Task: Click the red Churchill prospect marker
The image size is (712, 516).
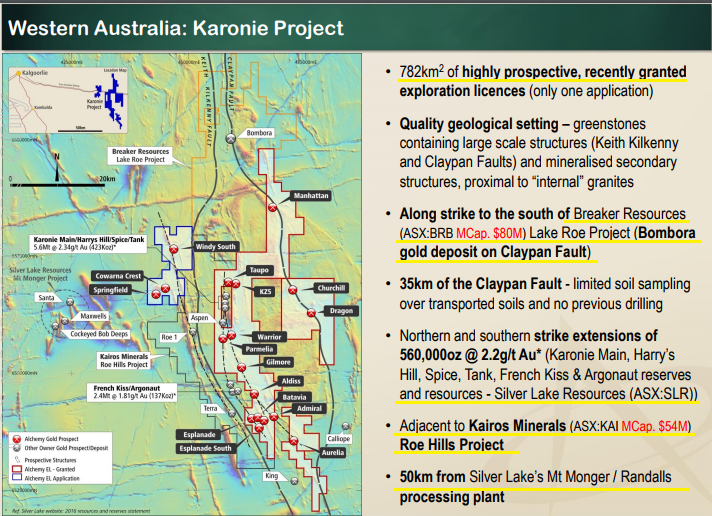Action: pyautogui.click(x=293, y=290)
